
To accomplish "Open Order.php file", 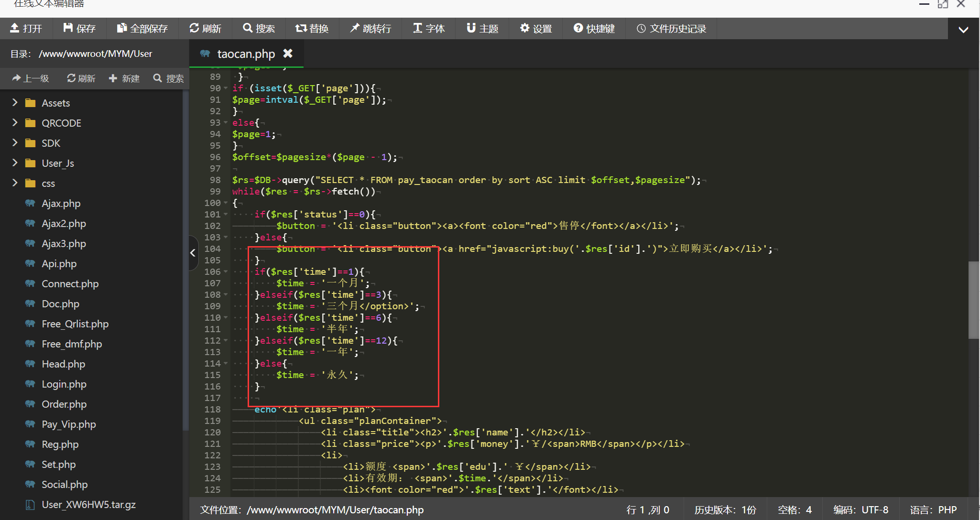I will pos(64,404).
